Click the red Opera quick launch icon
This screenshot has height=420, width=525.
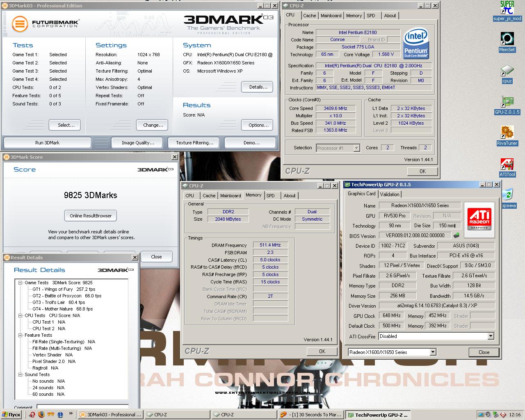coord(32,415)
